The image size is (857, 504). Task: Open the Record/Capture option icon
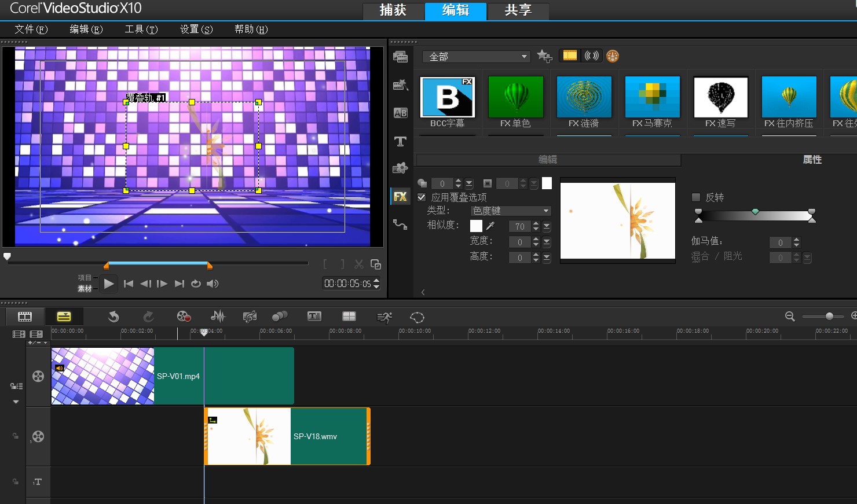click(x=184, y=317)
